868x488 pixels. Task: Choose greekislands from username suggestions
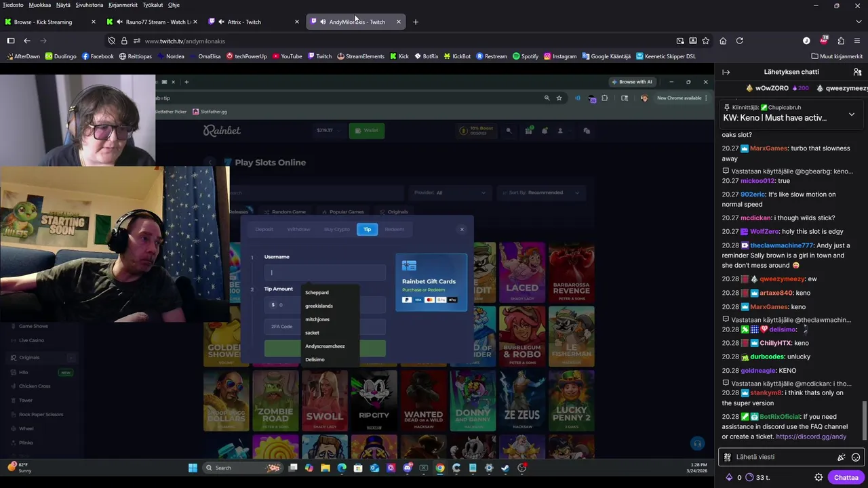tap(319, 306)
